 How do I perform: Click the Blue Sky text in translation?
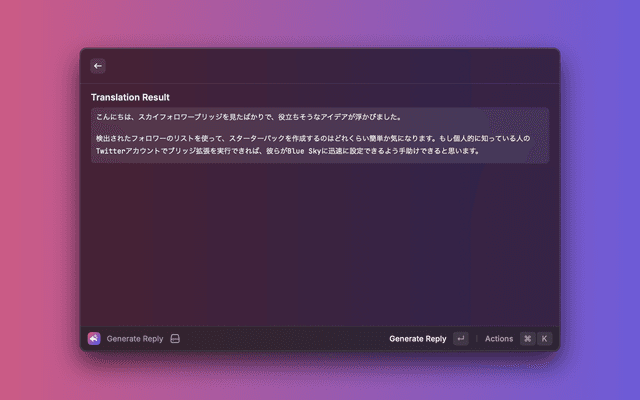pyautogui.click(x=303, y=152)
